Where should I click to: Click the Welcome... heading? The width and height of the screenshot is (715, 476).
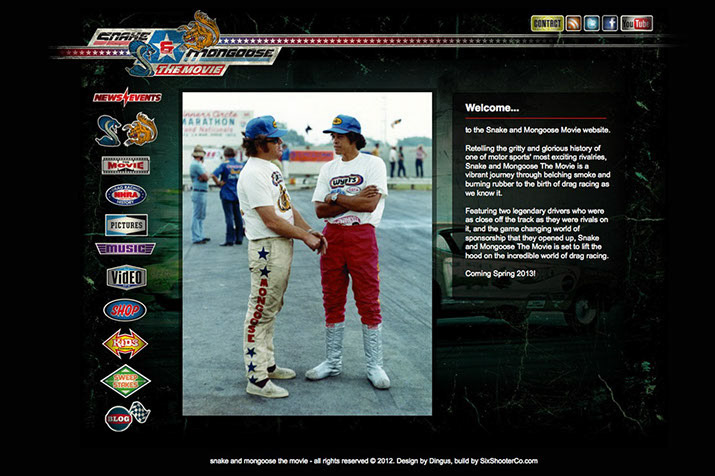point(492,108)
